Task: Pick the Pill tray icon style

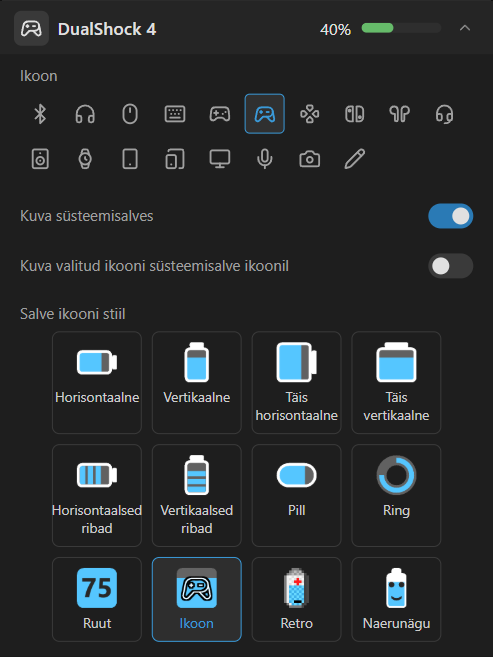Action: (x=297, y=496)
